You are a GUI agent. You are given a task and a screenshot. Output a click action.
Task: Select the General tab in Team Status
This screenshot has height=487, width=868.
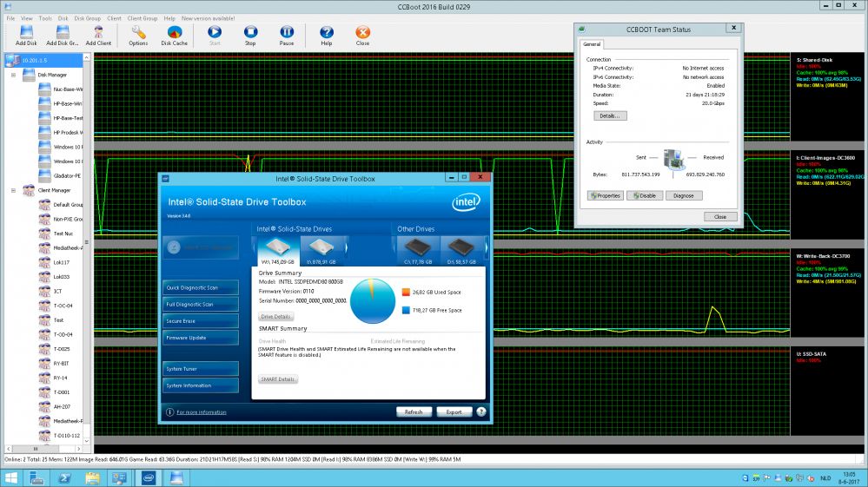pos(591,44)
